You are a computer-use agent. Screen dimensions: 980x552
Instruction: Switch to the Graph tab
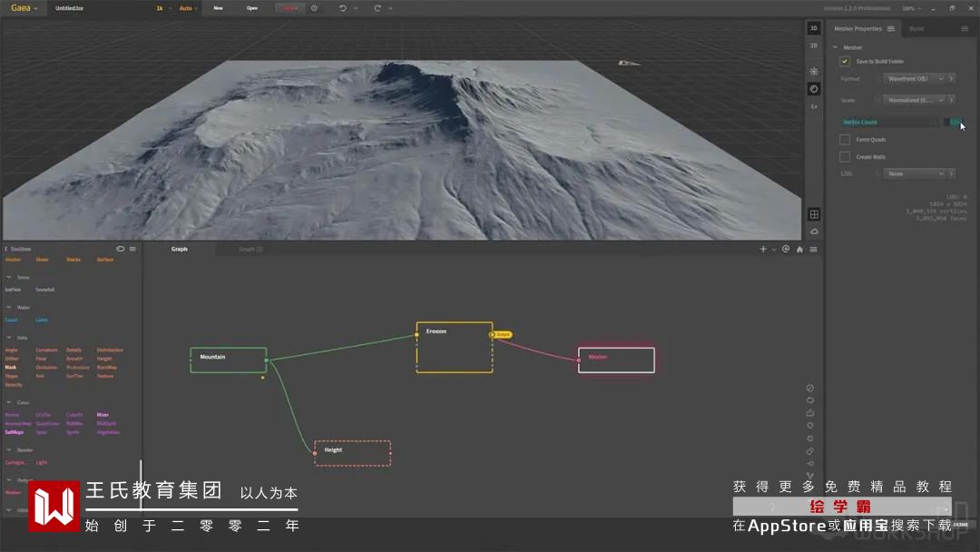180,249
